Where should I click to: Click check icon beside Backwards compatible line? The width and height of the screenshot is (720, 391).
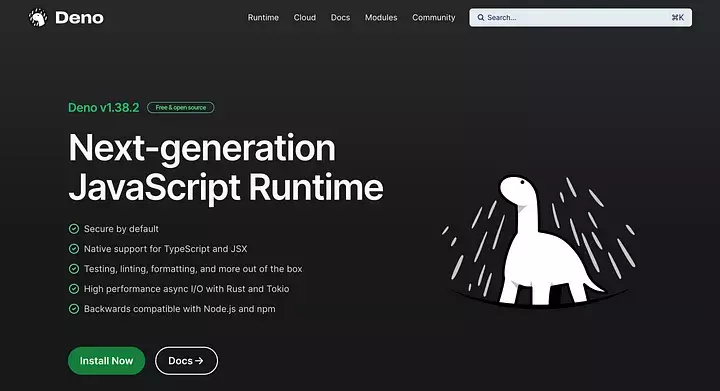[x=74, y=309]
